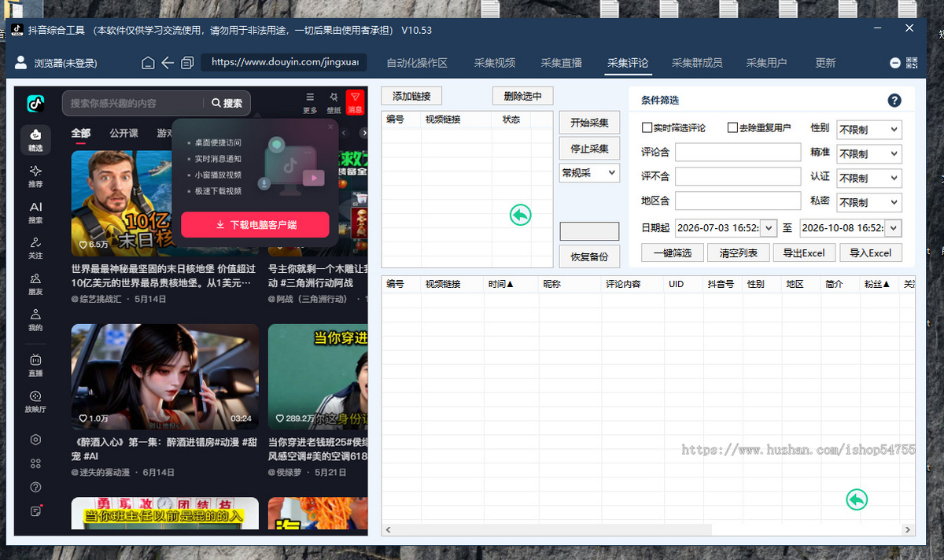Viewport: 944px width, 560px height.
Task: Click the 导出Excel button
Action: 804,252
